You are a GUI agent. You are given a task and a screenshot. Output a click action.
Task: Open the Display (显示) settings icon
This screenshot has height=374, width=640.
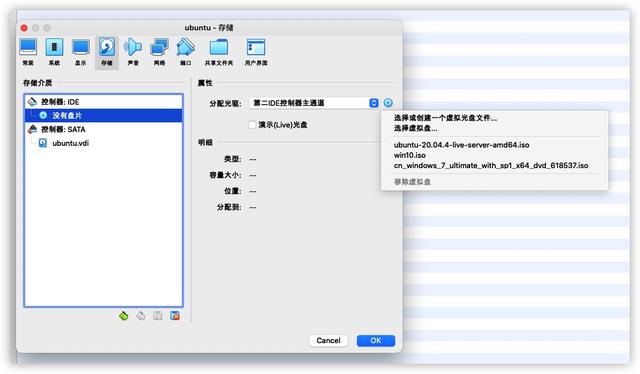(x=80, y=51)
